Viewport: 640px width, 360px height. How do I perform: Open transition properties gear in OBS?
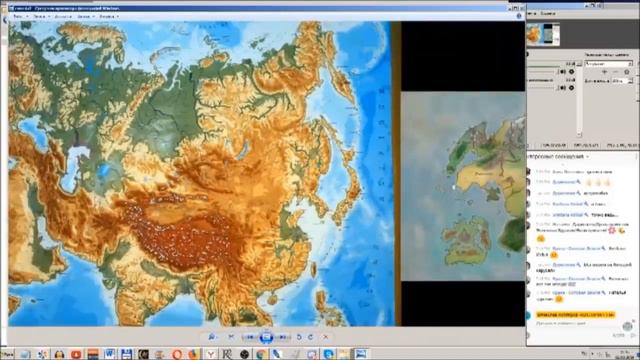point(627,72)
